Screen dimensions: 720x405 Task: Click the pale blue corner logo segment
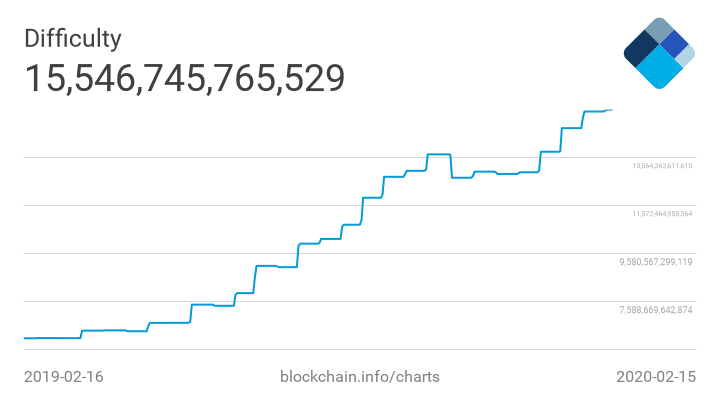pos(685,57)
